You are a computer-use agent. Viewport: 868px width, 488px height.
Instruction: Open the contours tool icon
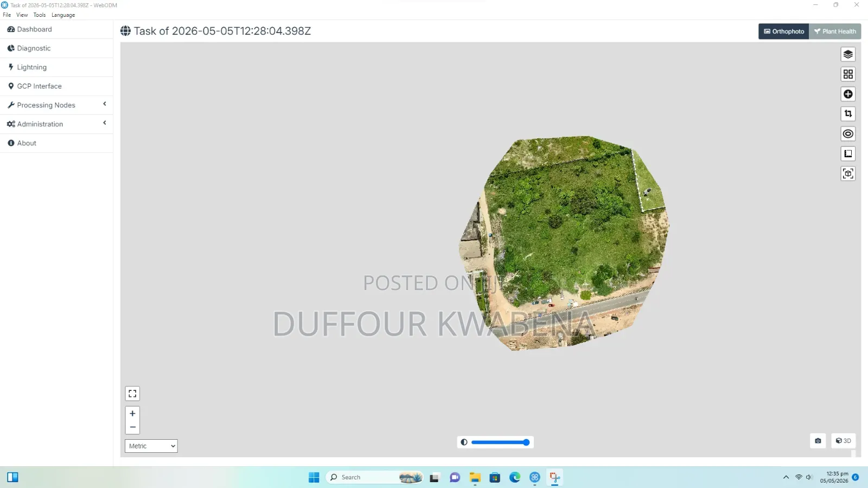848,134
